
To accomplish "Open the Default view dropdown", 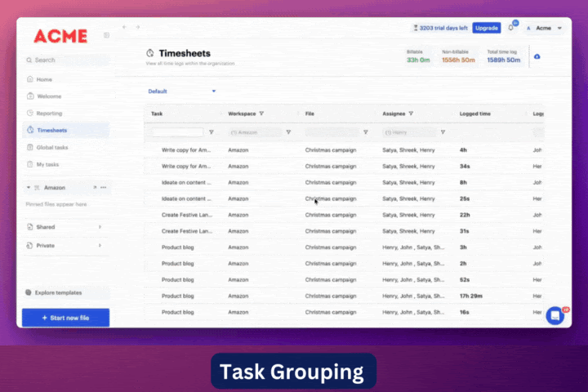I will (181, 91).
